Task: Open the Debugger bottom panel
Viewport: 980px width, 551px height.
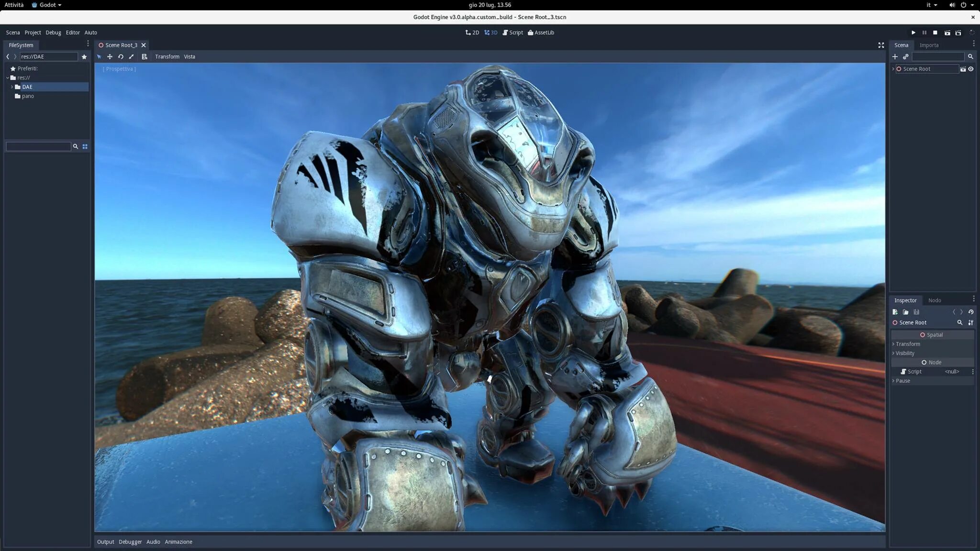Action: 130,542
